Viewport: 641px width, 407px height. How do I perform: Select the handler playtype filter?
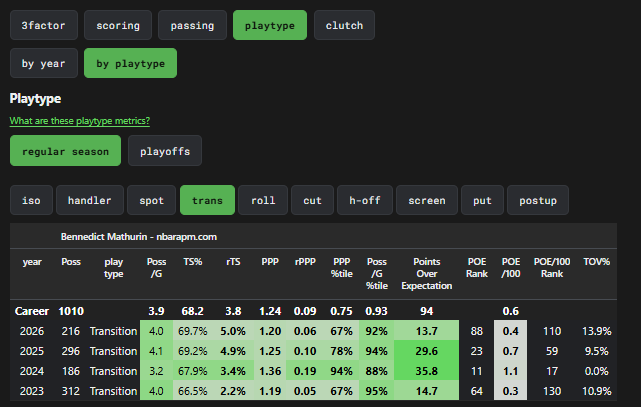[90, 200]
